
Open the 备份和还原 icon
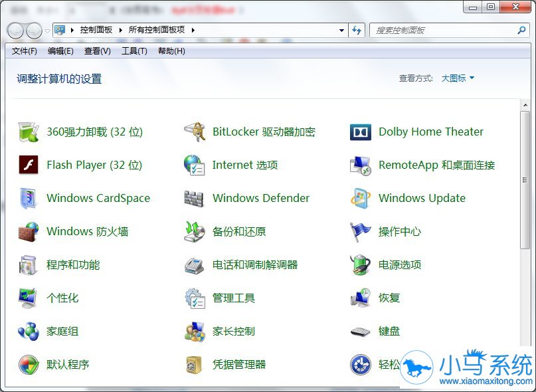(195, 232)
